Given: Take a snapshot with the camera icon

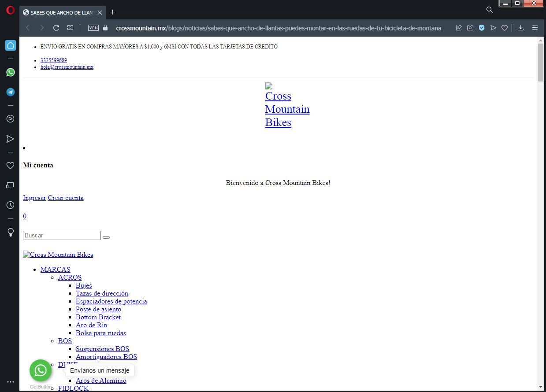Looking at the screenshot, I should coord(470,28).
